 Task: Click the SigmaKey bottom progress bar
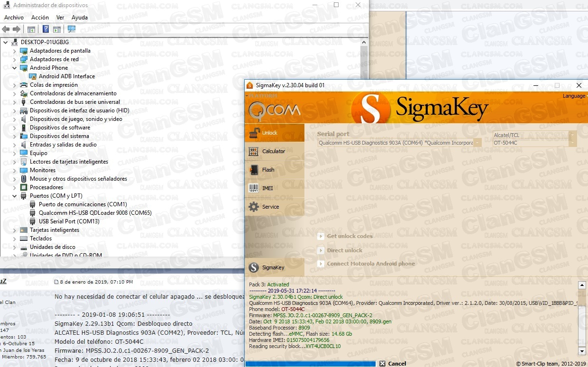[311, 364]
